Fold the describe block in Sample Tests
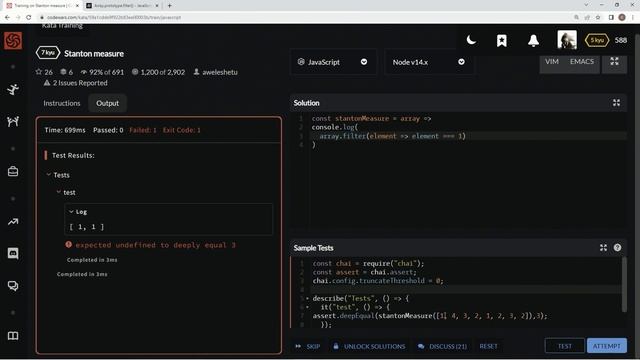640x360 pixels. pos(307,298)
